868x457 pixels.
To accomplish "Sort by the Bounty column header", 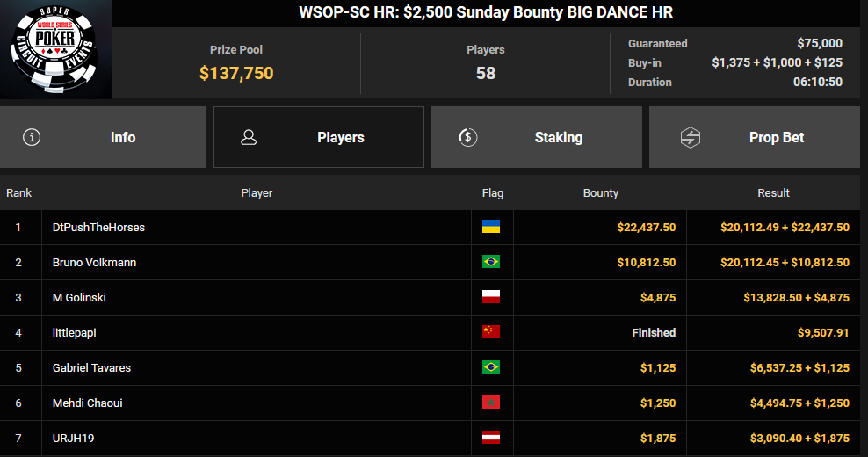I will coord(601,192).
